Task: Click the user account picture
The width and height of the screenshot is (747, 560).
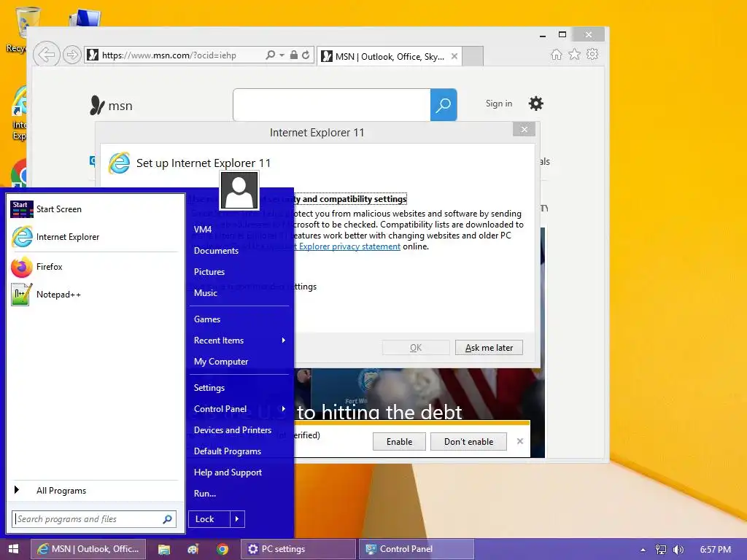Action: [239, 190]
